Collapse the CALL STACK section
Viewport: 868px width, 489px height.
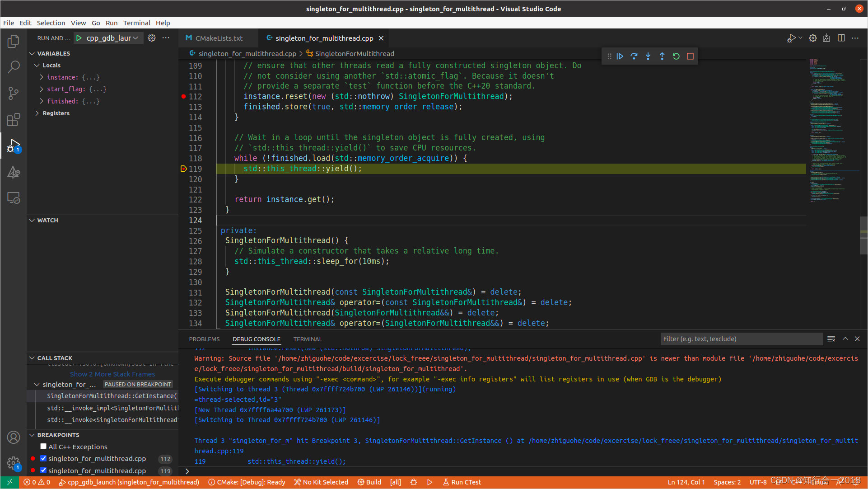32,358
